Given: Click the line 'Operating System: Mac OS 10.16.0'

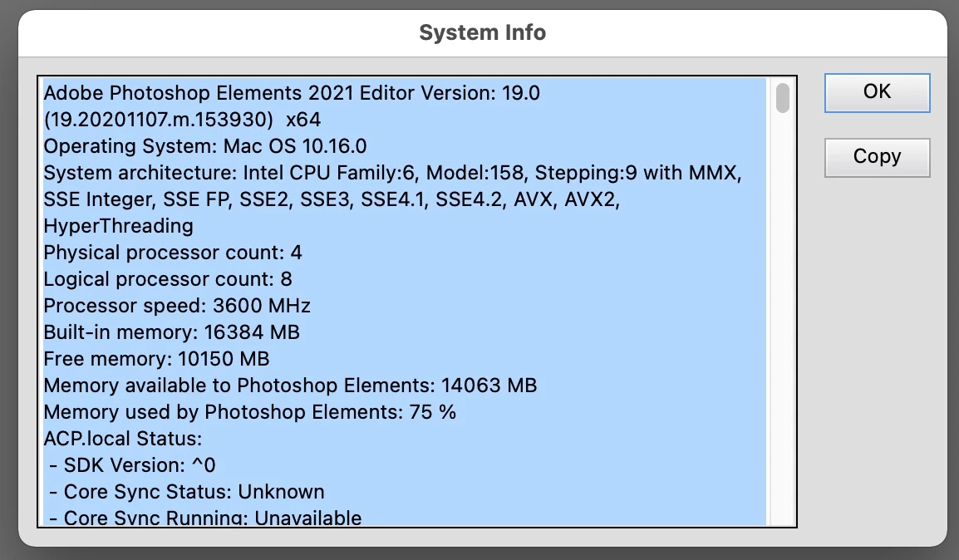Looking at the screenshot, I should pos(205,146).
